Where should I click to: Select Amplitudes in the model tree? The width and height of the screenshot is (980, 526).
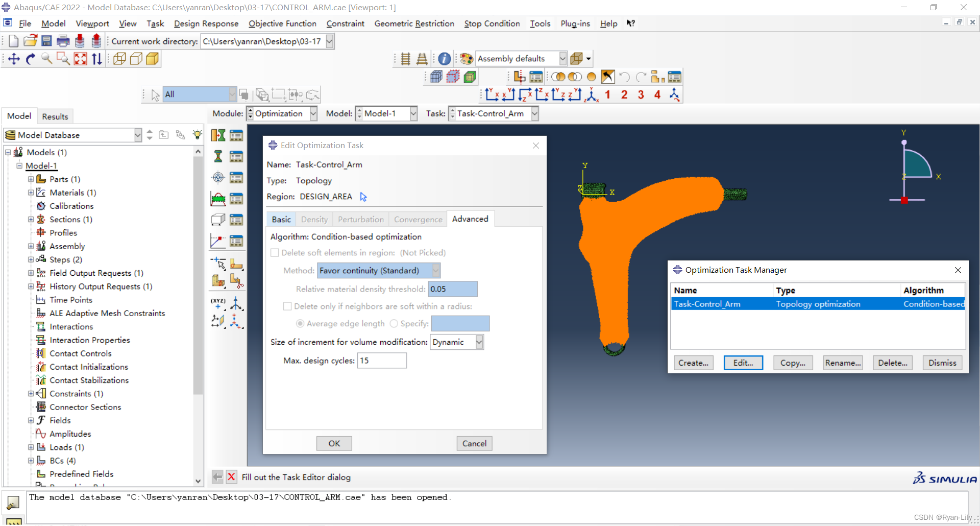tap(70, 434)
